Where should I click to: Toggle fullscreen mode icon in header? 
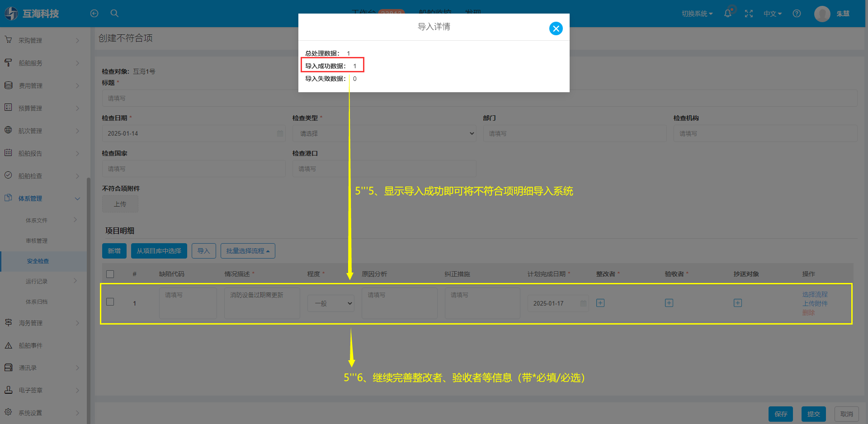[749, 14]
